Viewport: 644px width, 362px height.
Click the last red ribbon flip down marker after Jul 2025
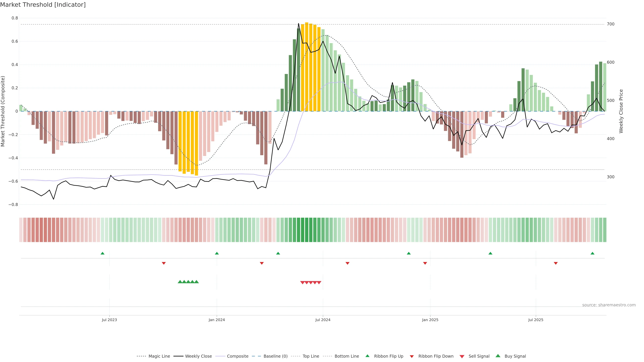coord(555,263)
